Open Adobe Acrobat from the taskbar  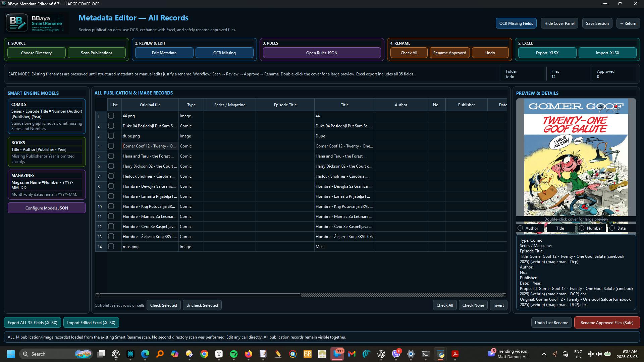(x=455, y=354)
